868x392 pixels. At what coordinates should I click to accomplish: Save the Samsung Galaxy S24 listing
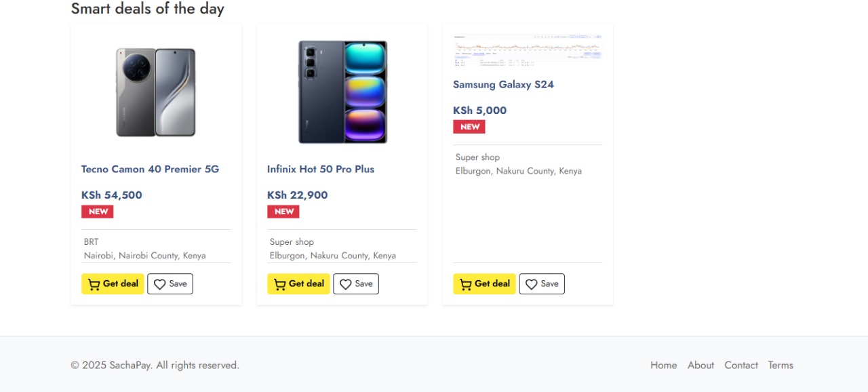[542, 283]
